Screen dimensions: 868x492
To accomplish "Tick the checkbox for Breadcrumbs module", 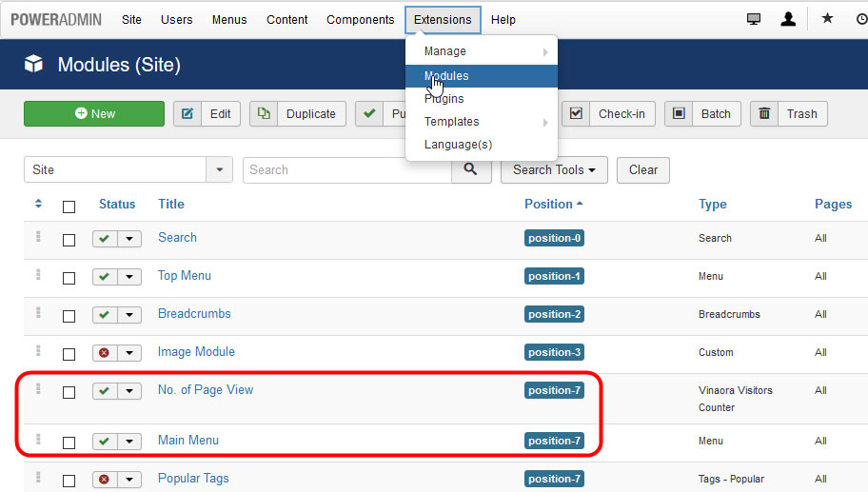I will click(69, 316).
